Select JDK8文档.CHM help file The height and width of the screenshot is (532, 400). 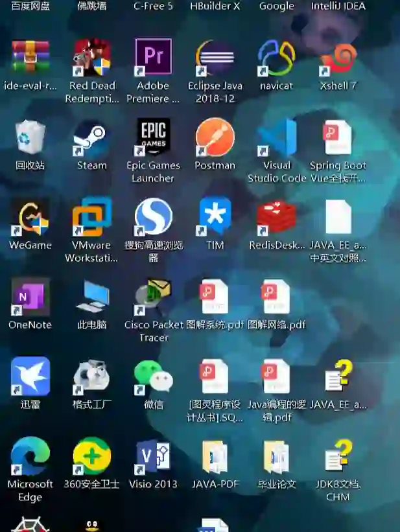pos(338,456)
